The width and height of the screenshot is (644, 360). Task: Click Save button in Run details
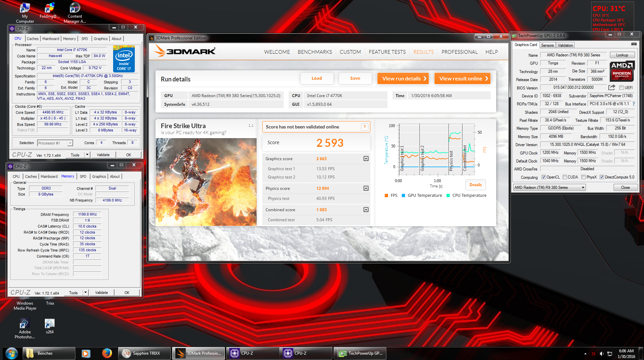point(355,78)
